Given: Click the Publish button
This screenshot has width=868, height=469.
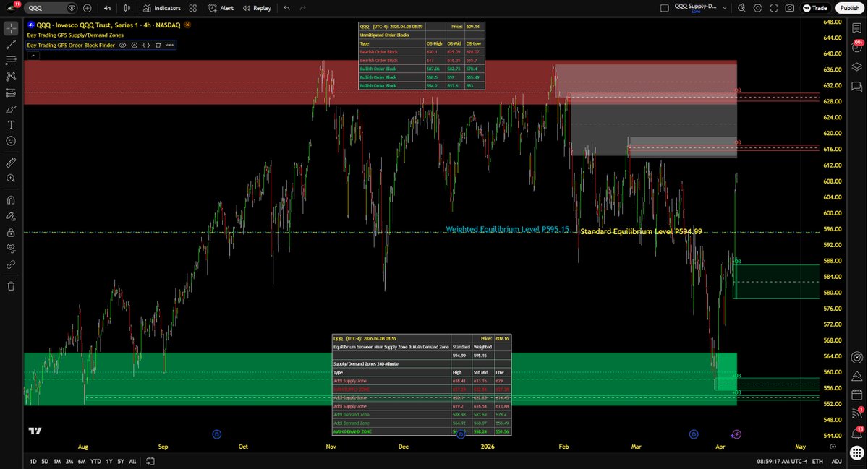Looking at the screenshot, I should (x=849, y=8).
